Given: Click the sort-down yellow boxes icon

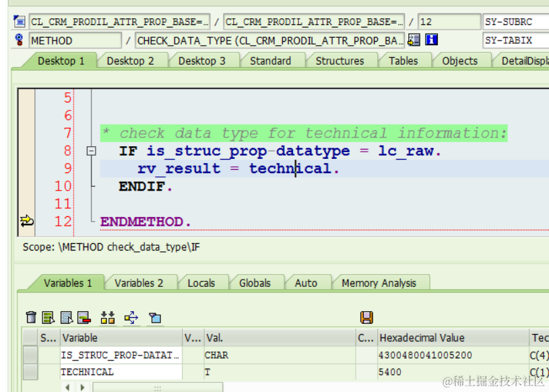Looking at the screenshot, I should 108,317.
